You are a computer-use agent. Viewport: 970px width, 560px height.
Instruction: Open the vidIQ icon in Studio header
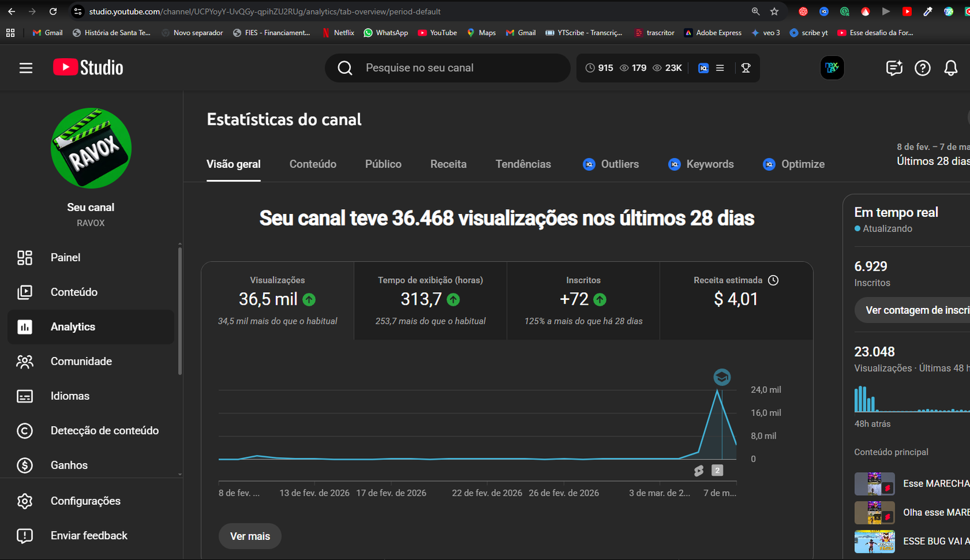[x=703, y=68]
